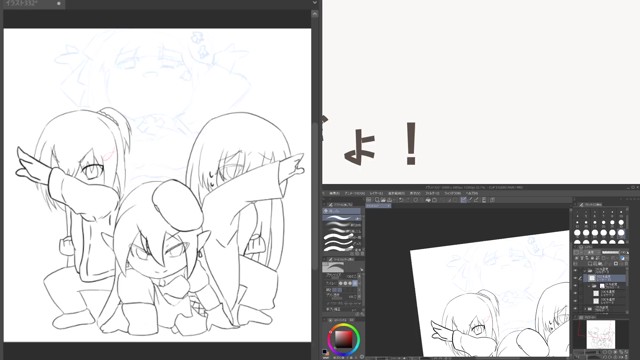Collapse the topmost layer folder arrow
Screen dimensions: 640x360
point(585,271)
